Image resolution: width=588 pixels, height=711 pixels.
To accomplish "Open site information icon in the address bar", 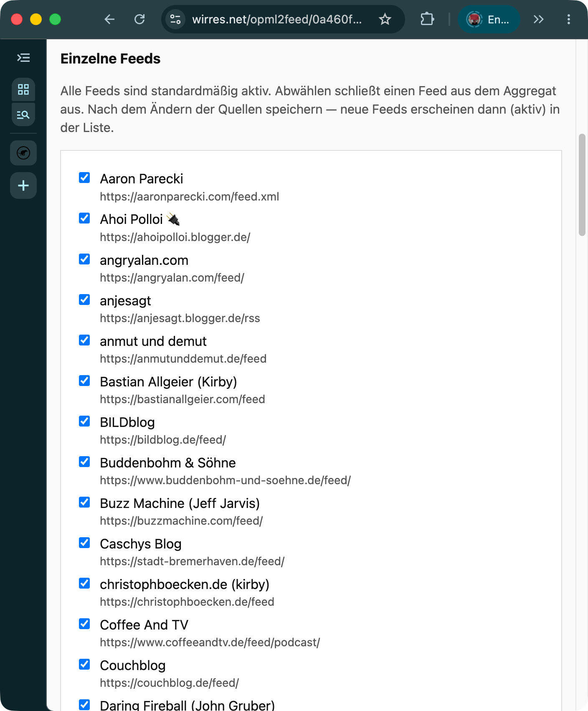I will tap(175, 19).
